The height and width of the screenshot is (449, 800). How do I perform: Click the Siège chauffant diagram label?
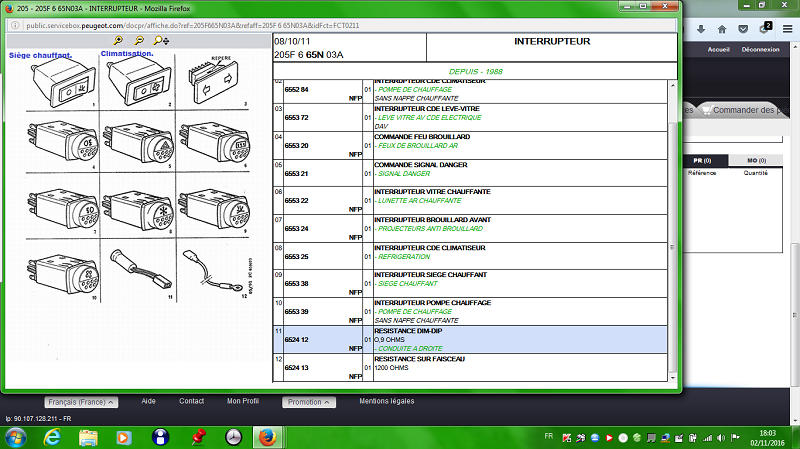point(40,55)
